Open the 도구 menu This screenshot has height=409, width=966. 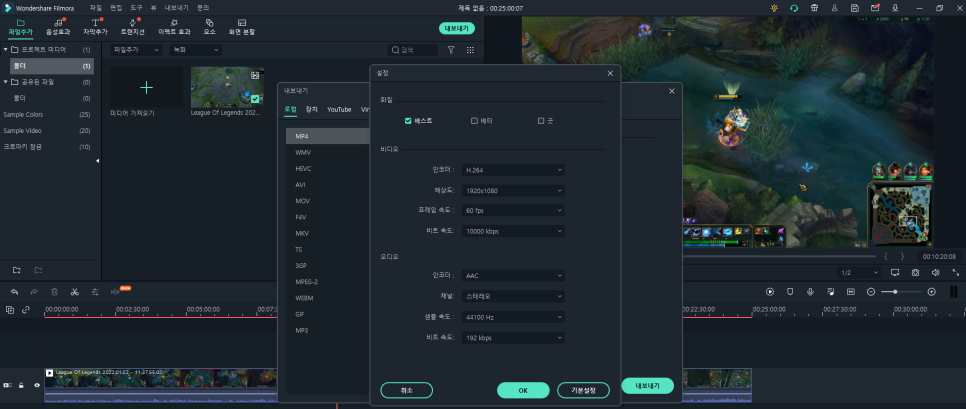(x=136, y=8)
